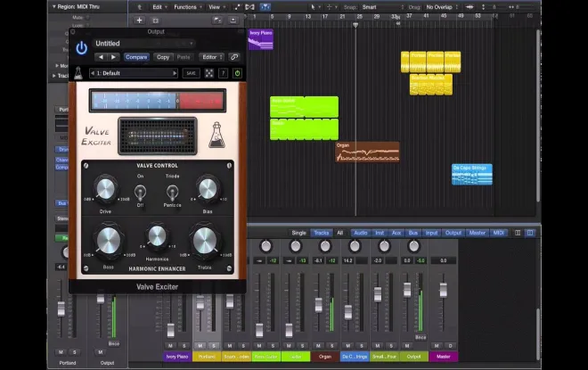Mute the Organ channel strip
Viewport: 588px width, 370px height.
click(318, 346)
